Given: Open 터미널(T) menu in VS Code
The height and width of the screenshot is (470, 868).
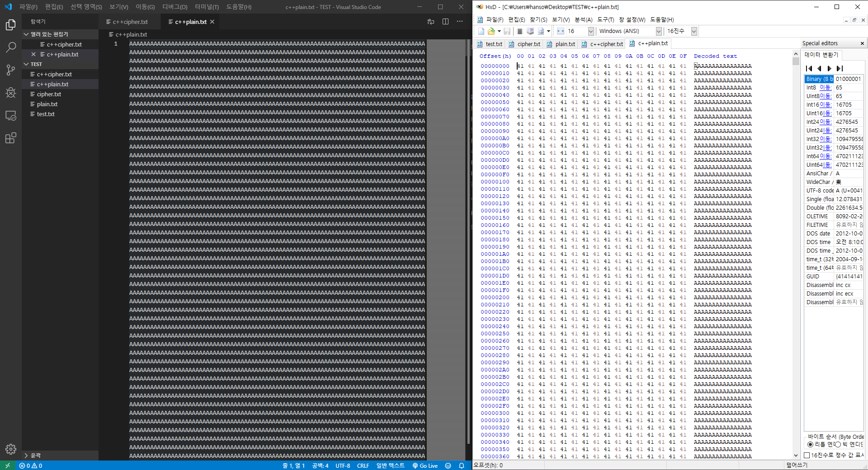Looking at the screenshot, I should (207, 7).
